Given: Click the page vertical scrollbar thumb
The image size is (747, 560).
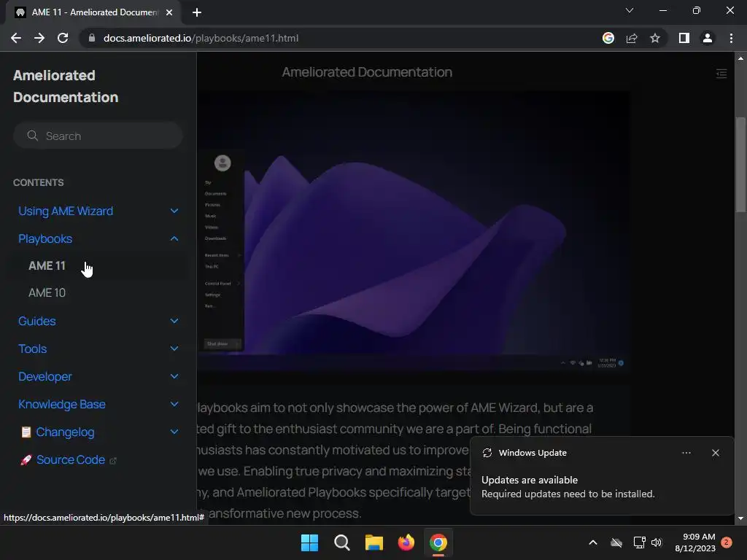Looking at the screenshot, I should (x=740, y=164).
